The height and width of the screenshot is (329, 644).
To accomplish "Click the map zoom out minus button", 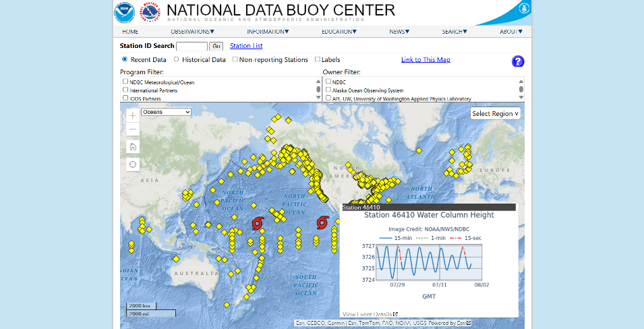I will 133,129.
